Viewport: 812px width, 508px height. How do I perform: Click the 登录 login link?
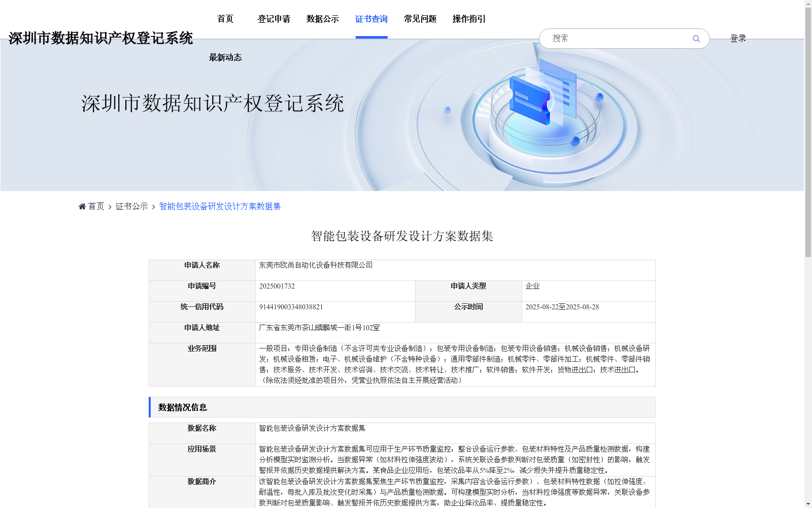[738, 39]
